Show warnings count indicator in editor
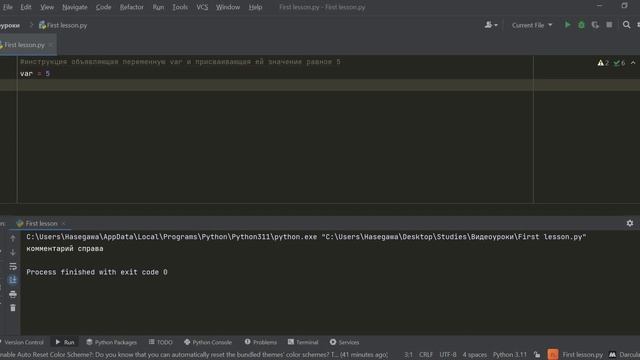This screenshot has height=360, width=640. (x=603, y=63)
